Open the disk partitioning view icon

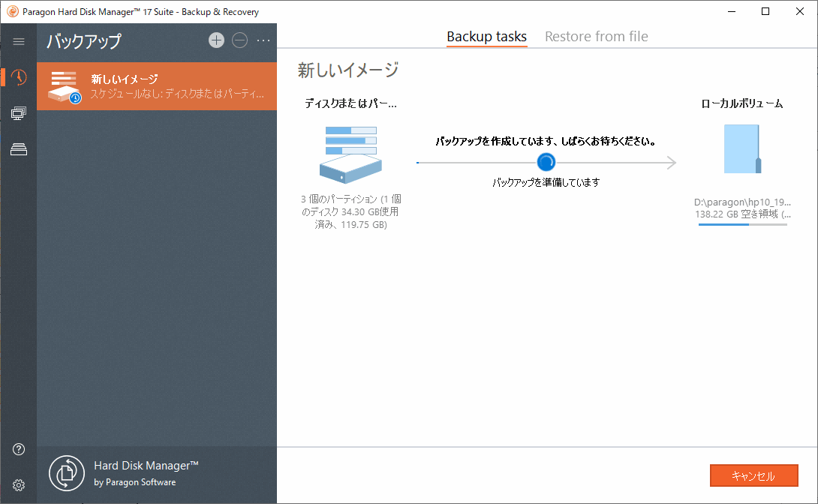pyautogui.click(x=18, y=149)
